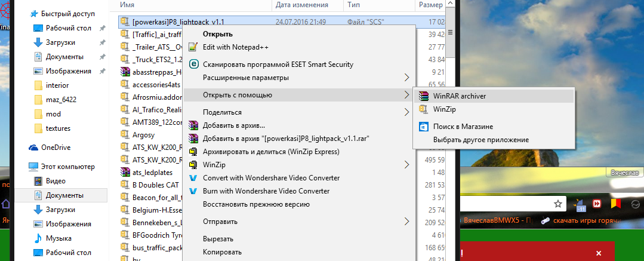Select 'Копировать' in context menu
The image size is (644, 261).
[222, 252]
